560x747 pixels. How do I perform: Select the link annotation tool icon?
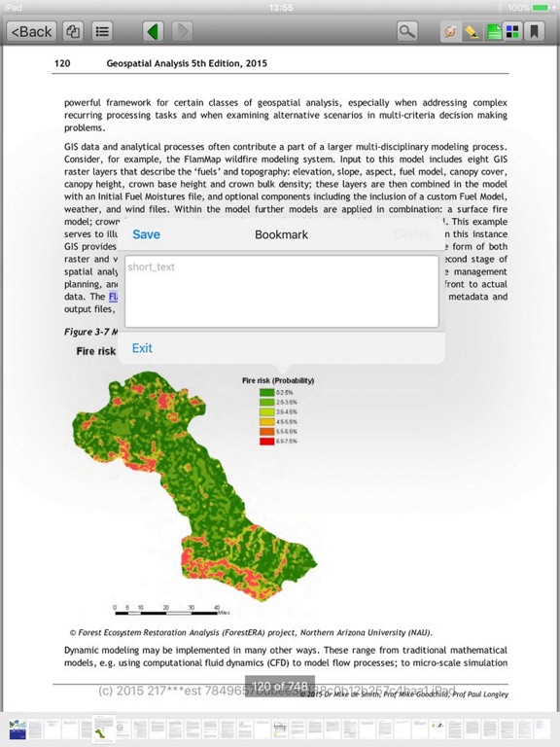tap(450, 32)
